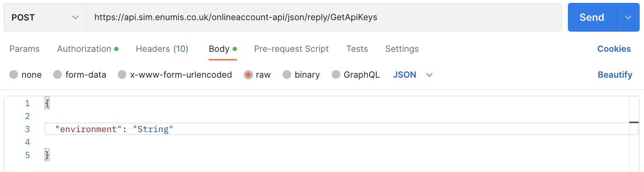
Task: Switch to the Tests tab
Action: [357, 49]
